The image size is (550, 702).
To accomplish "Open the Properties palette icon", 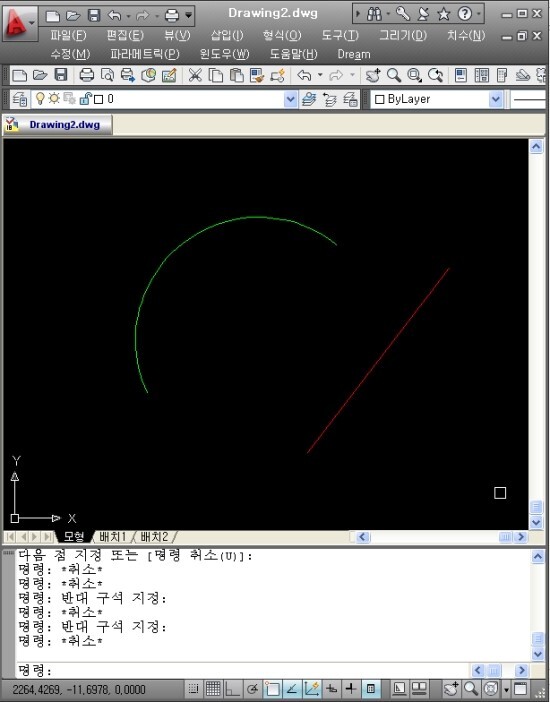I will 461,75.
